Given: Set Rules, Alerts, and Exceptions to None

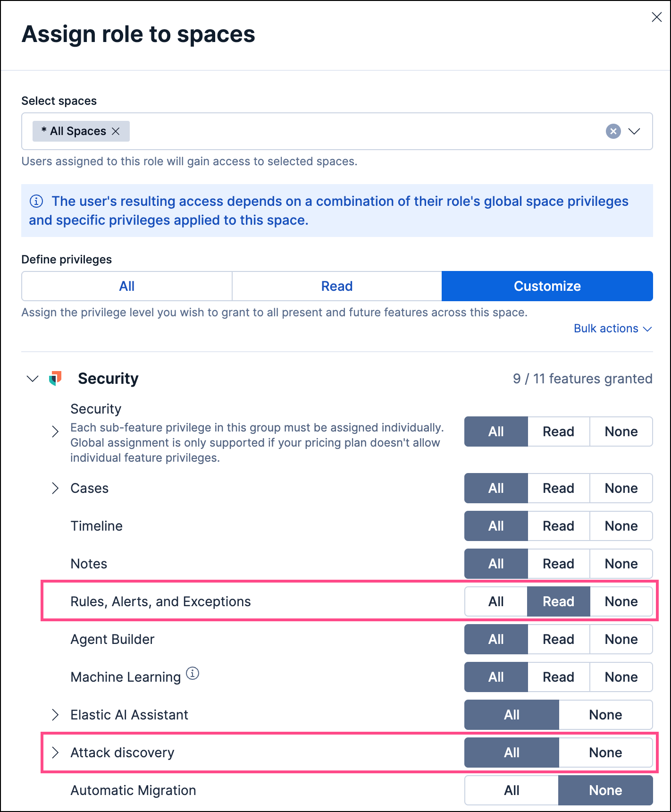Looking at the screenshot, I should [x=621, y=601].
